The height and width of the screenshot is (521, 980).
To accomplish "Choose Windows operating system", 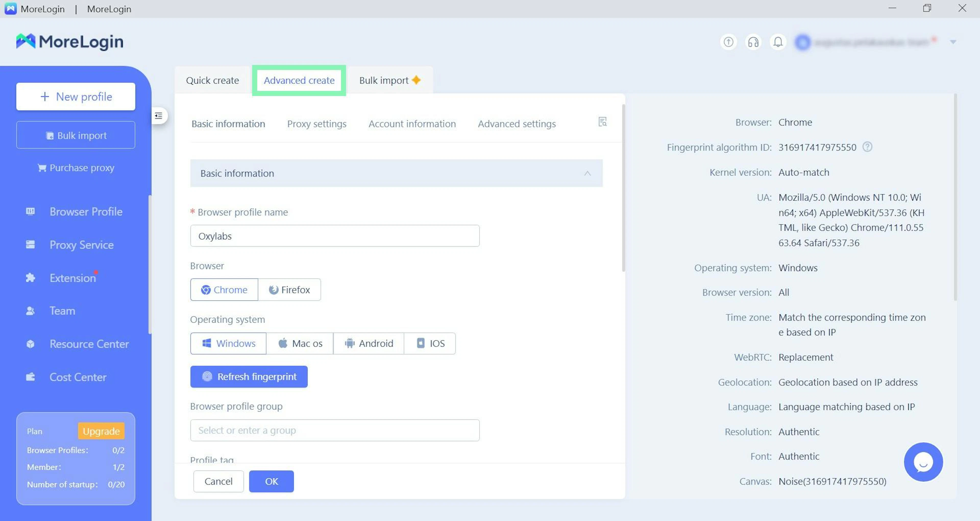I will tap(228, 344).
